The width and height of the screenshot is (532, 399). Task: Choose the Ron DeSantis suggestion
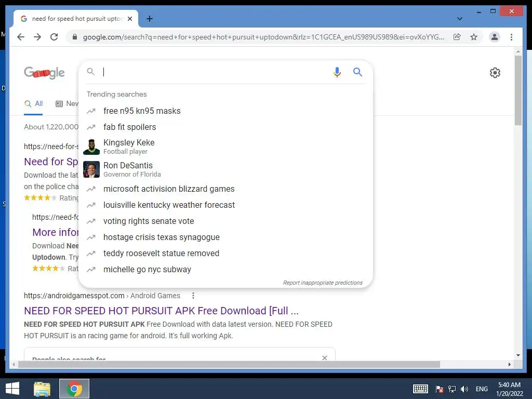[x=225, y=169]
